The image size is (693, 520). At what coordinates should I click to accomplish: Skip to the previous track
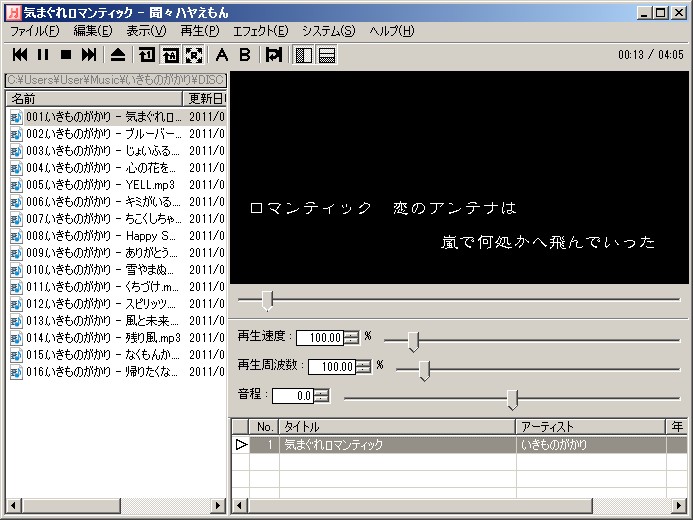pyautogui.click(x=20, y=54)
